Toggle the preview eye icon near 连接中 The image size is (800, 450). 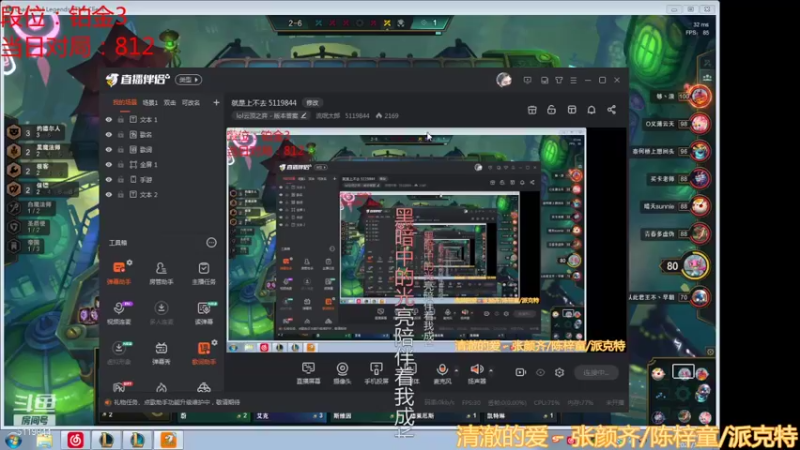(540, 372)
